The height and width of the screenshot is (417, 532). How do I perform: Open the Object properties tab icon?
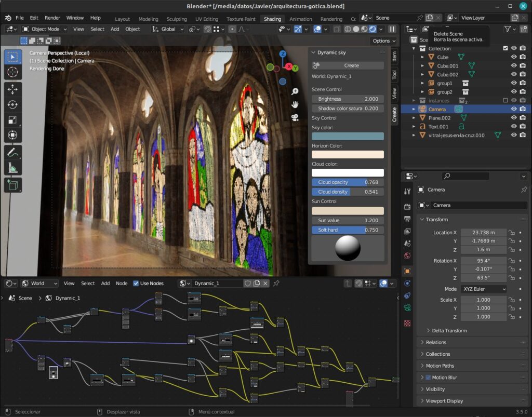click(407, 271)
